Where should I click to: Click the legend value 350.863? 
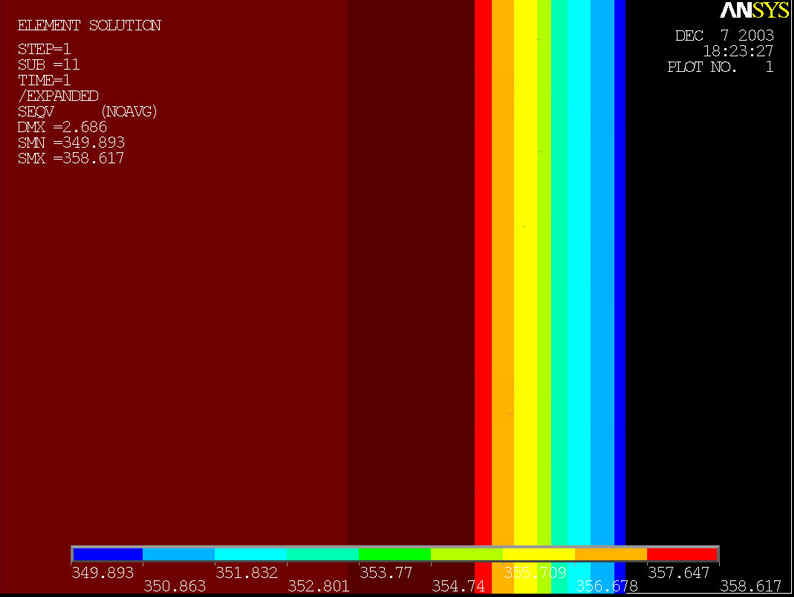tap(175, 586)
